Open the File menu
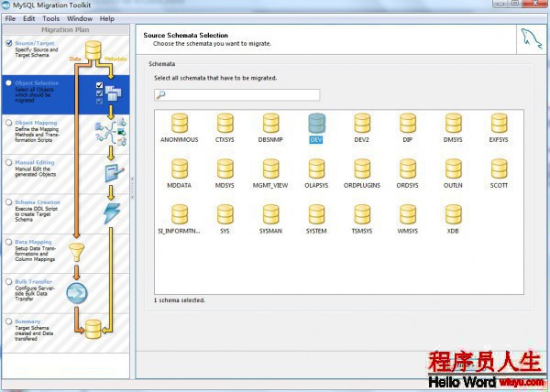Screen dimensions: 550x392 point(10,18)
